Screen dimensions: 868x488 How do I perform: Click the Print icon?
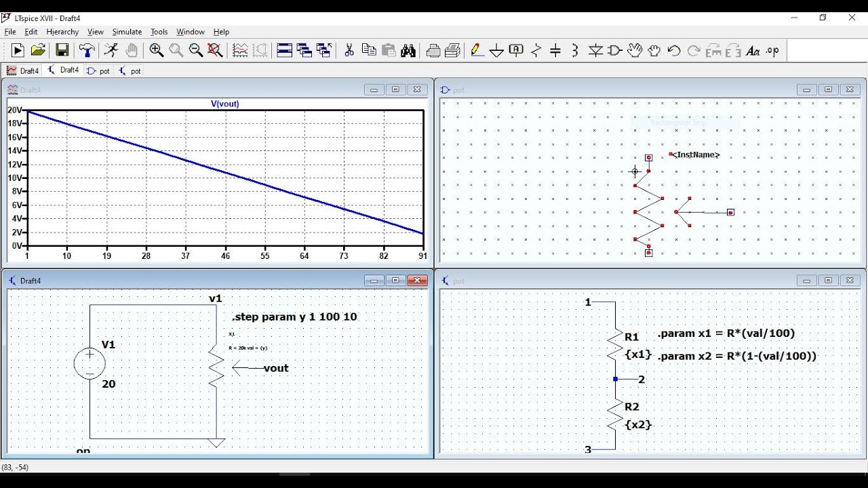coord(453,50)
